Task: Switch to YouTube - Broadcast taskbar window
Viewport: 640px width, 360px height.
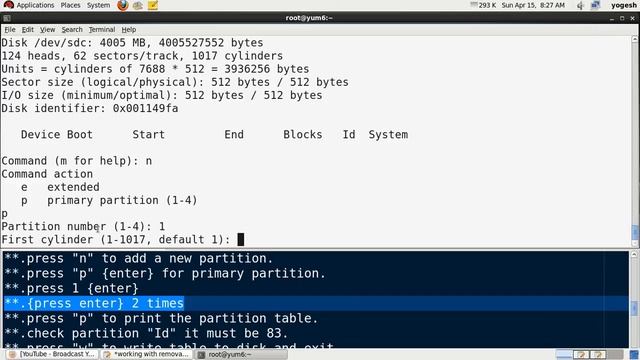Action: tap(52, 354)
